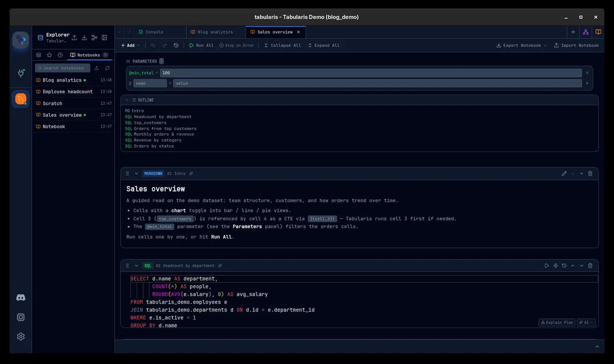Viewport: 614px width, 364px height.
Task: Collapse the Explorer side panel icon
Action: [x=105, y=37]
